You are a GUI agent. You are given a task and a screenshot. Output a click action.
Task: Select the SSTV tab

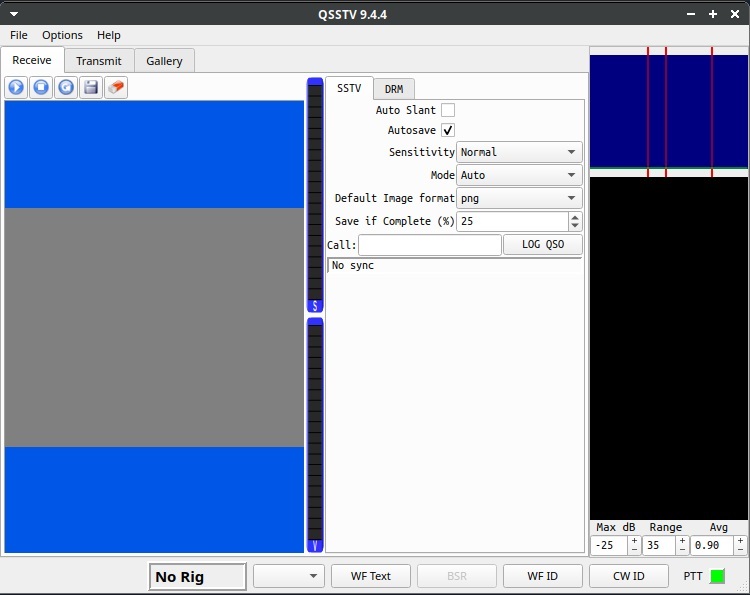coord(349,88)
